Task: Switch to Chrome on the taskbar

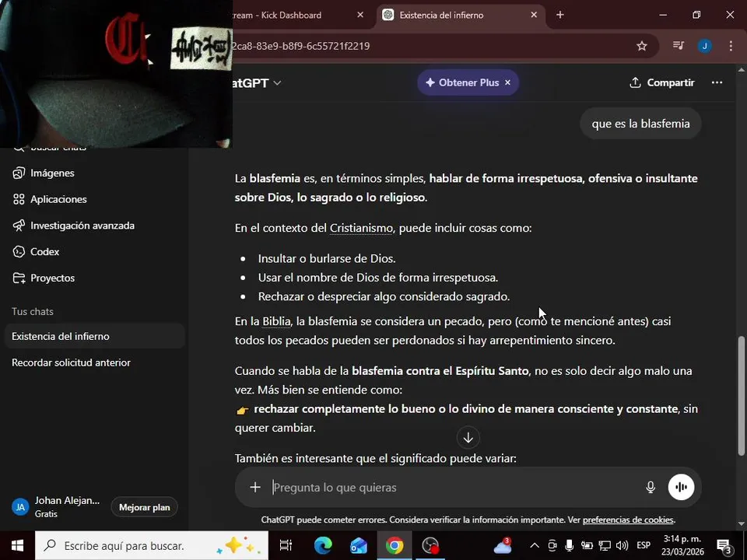Action: click(x=395, y=546)
